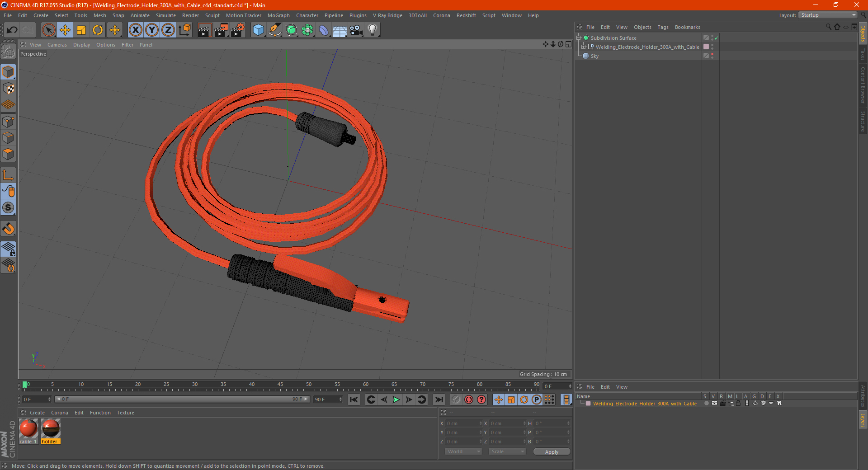Click the Record Active Objects button
This screenshot has width=868, height=470.
click(456, 399)
